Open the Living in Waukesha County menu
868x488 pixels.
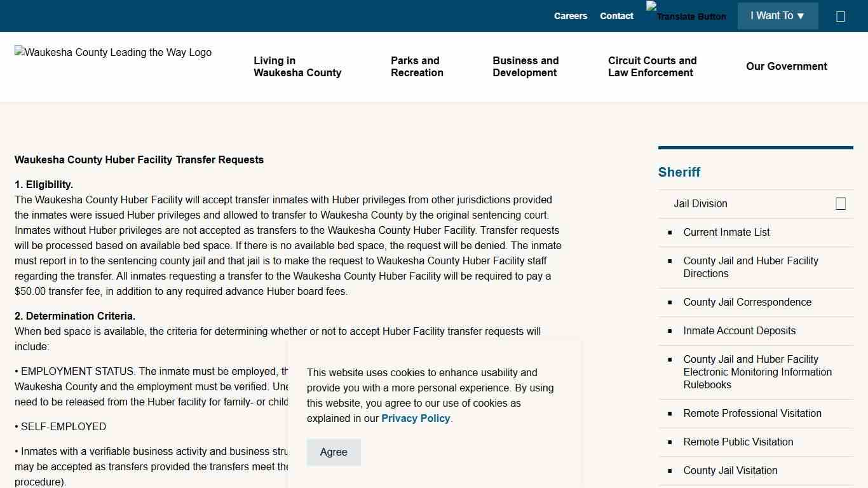pos(297,67)
